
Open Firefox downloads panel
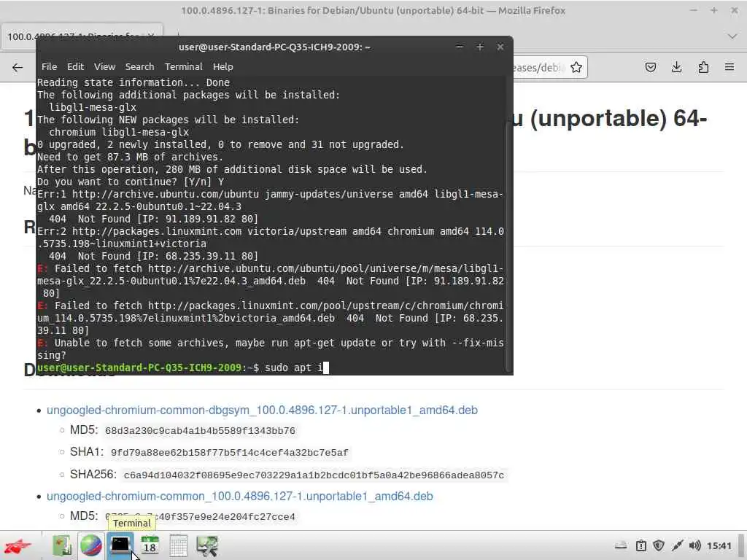pos(676,67)
